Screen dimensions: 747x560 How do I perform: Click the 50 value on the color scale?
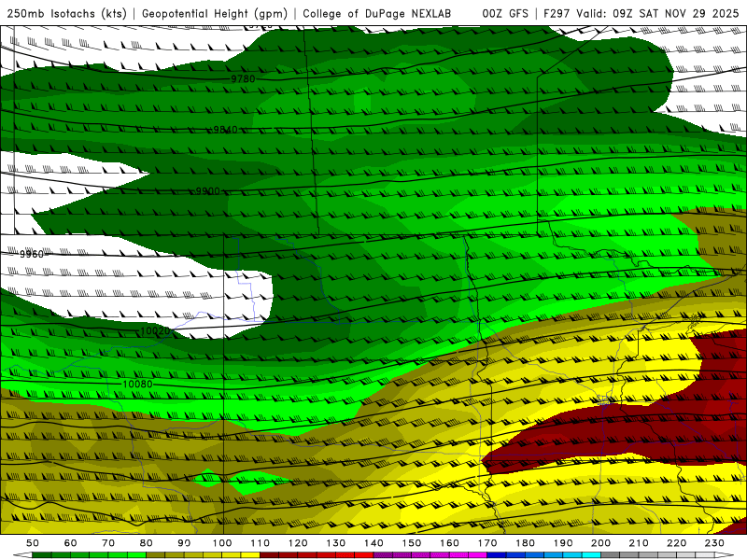click(33, 543)
